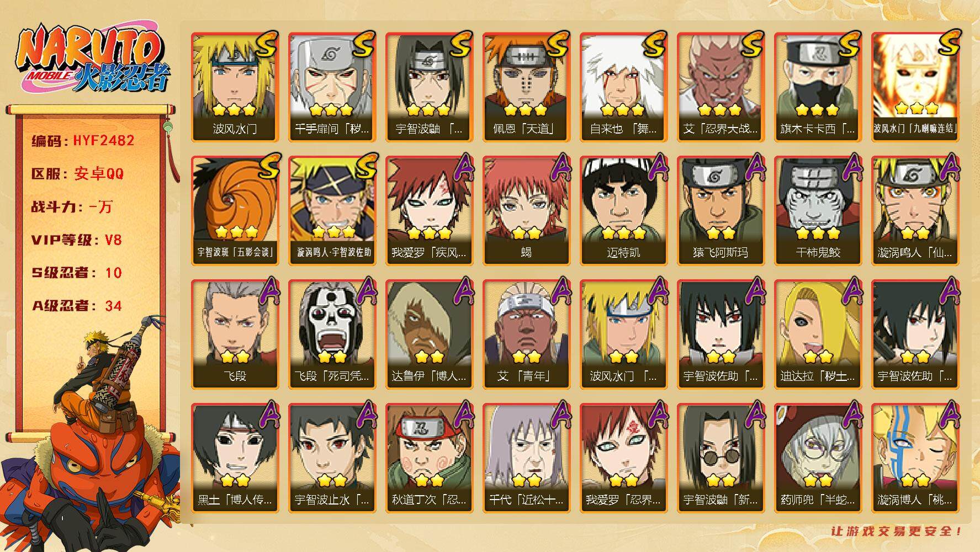Image resolution: width=980 pixels, height=552 pixels.
Task: Click the S-rank badge on 波风水门「九喇嘛连结」
Action: click(947, 44)
